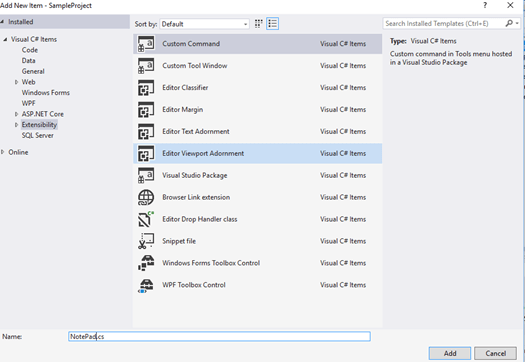This screenshot has width=525, height=362.
Task: Select the SQL Server category
Action: [38, 136]
